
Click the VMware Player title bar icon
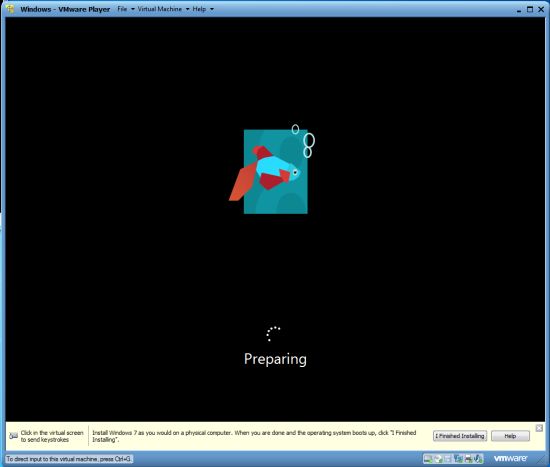point(11,9)
